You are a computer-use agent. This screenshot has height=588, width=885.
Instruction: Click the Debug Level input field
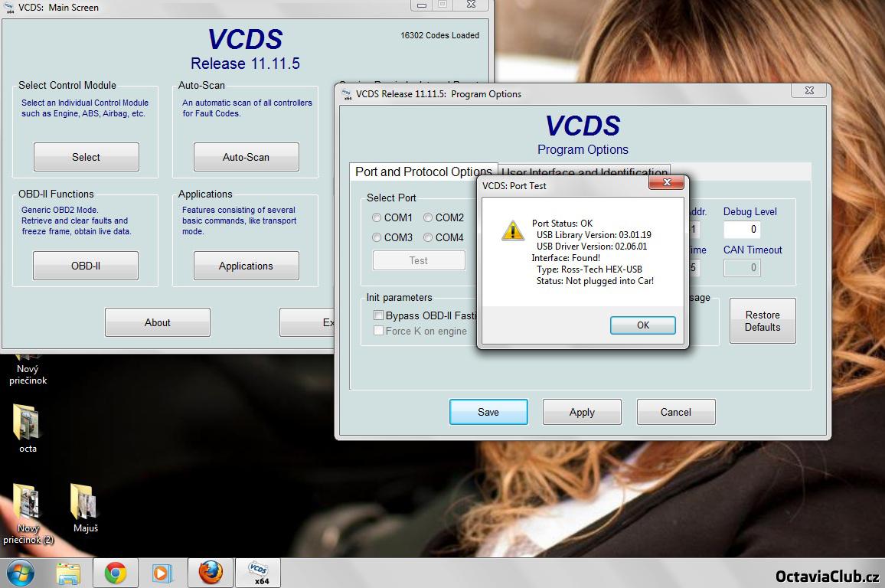[741, 230]
